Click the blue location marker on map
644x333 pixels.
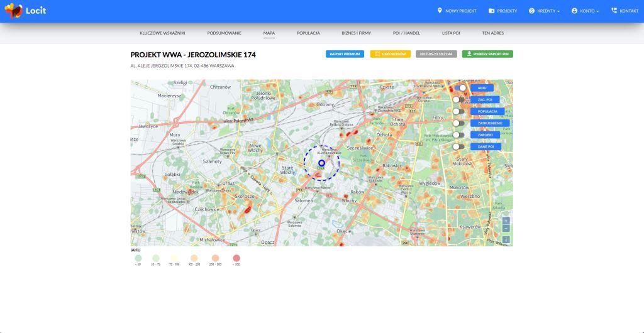[x=321, y=163]
